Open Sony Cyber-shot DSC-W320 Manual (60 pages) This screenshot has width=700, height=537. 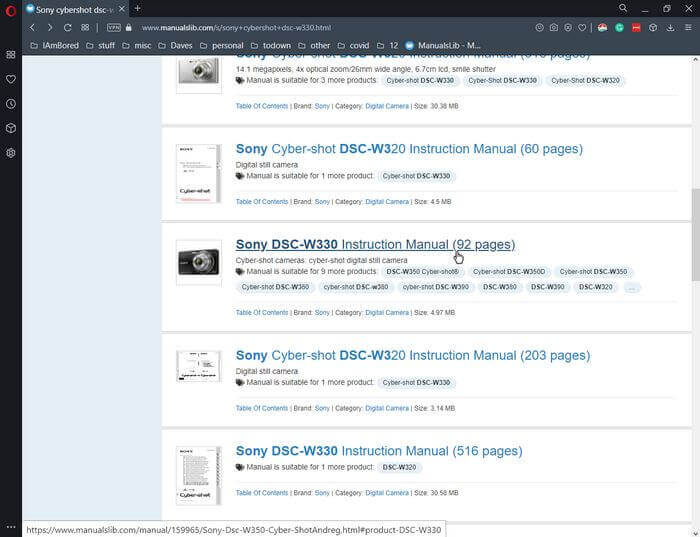pyautogui.click(x=409, y=149)
